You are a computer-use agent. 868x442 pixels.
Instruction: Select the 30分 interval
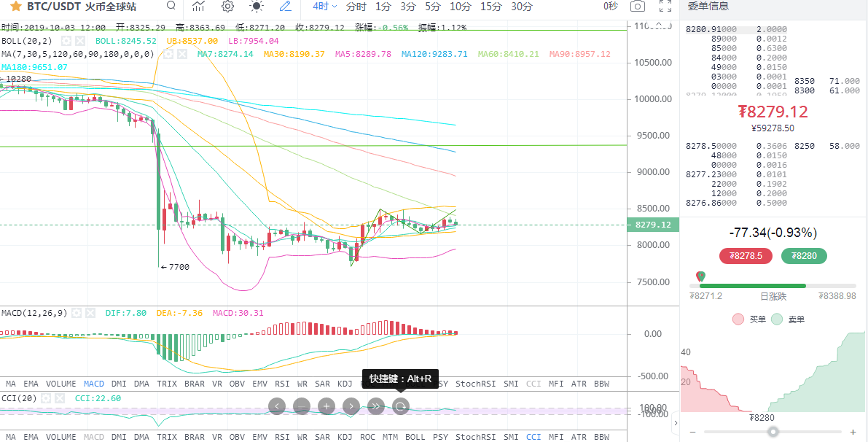[522, 7]
